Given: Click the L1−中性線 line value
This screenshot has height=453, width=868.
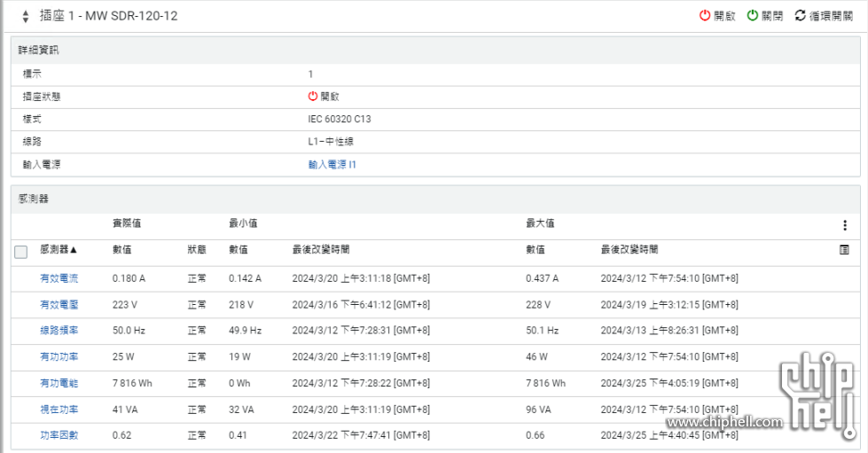Looking at the screenshot, I should 331,142.
